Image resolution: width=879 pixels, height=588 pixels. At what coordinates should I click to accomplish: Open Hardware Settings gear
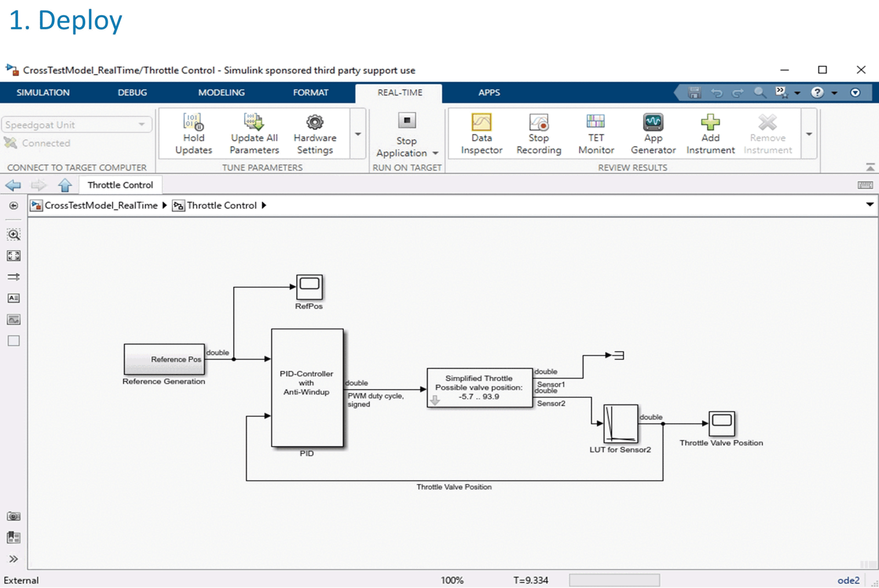coord(315,122)
